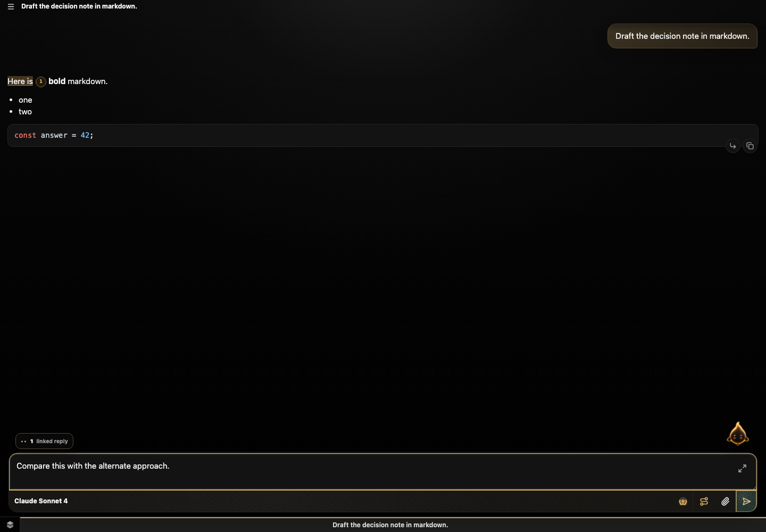Open the stacked layers icon at bottom left
The image size is (766, 532).
[10, 525]
